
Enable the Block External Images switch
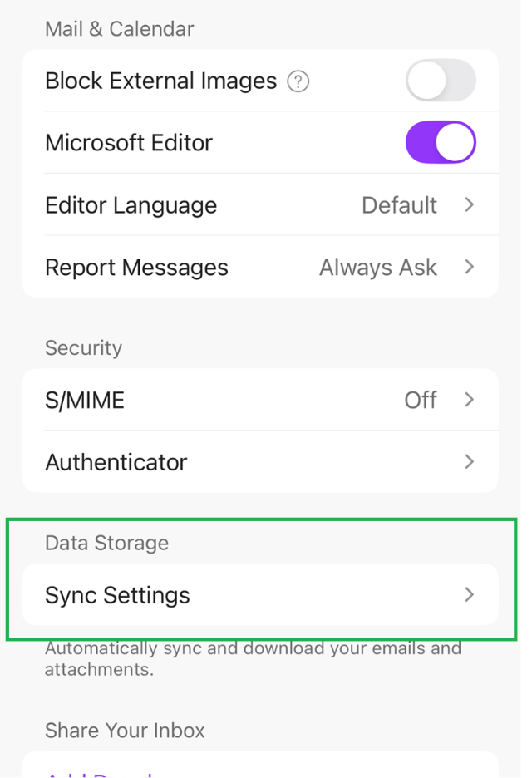click(x=441, y=81)
